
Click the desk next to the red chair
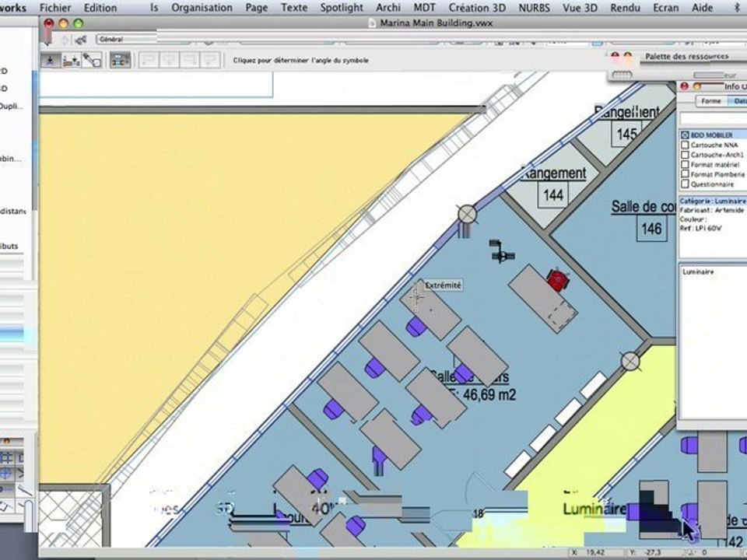tap(543, 299)
